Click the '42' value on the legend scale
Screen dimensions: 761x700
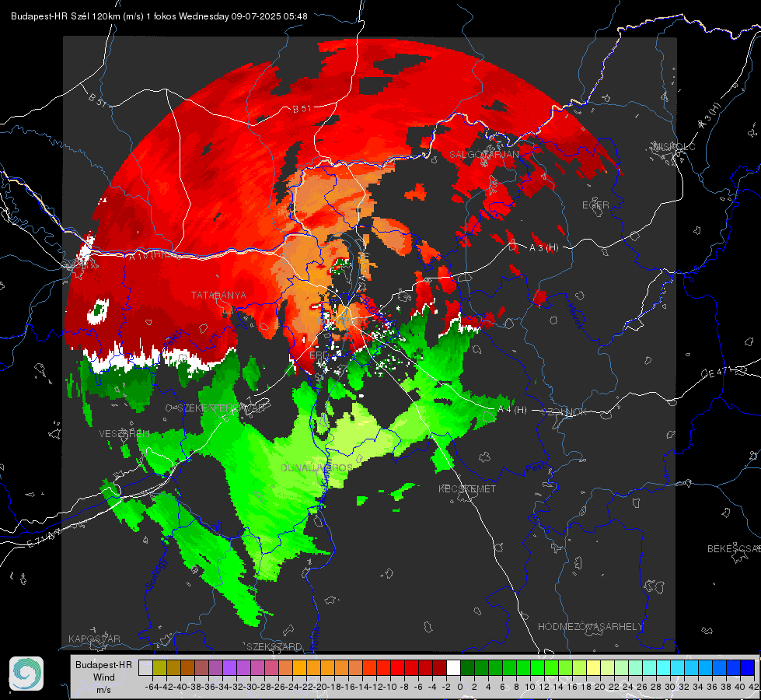[753, 687]
